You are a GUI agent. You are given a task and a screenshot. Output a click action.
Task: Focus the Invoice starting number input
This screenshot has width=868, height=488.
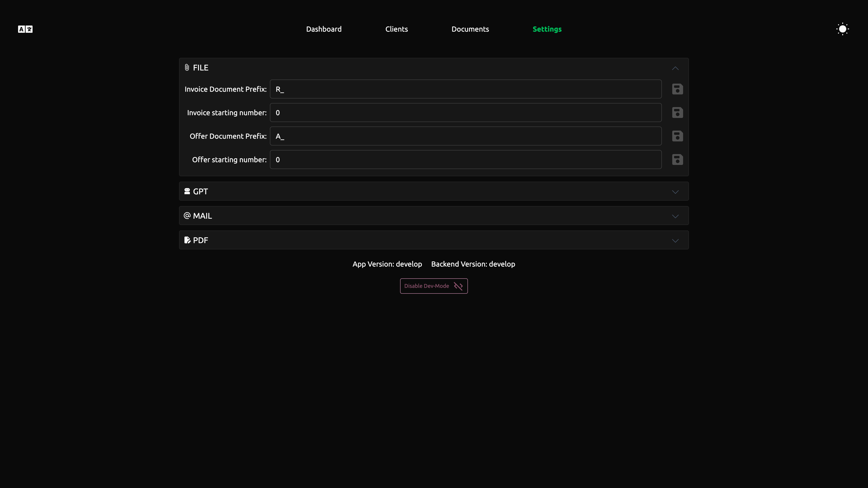pos(466,113)
